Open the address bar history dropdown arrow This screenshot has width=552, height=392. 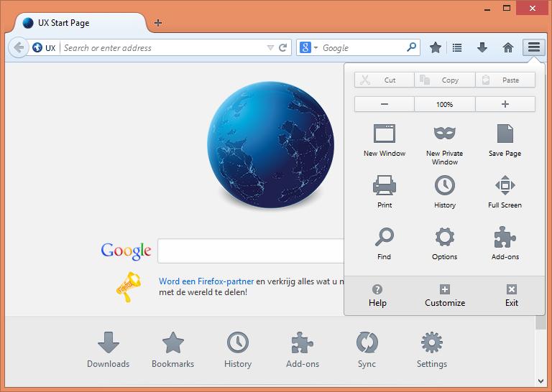coord(270,48)
